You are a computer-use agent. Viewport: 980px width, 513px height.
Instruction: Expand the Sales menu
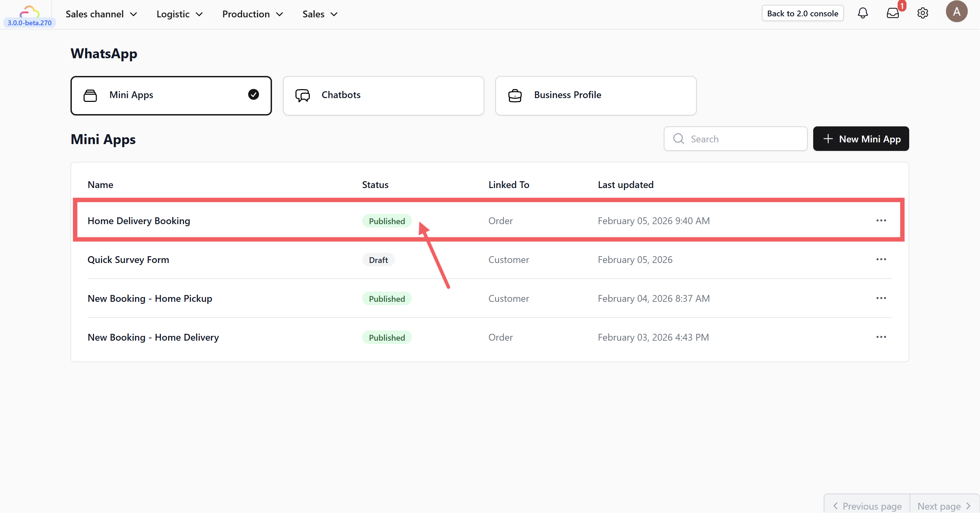coord(320,14)
